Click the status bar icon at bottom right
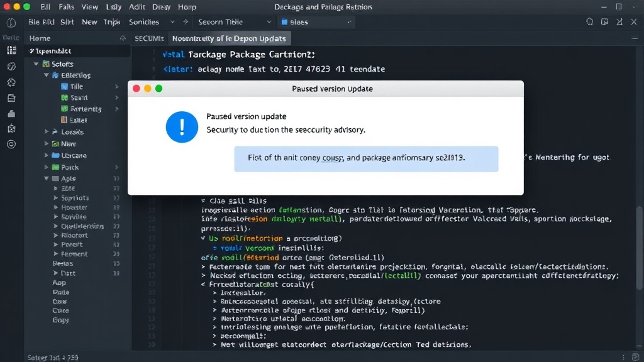Viewport: 644px width, 362px height. coord(635,357)
